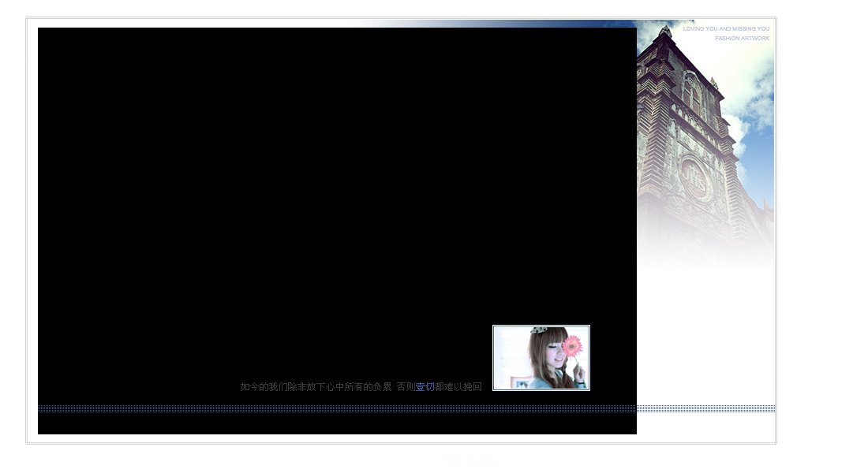The image size is (868, 473).
Task: Click the pointed spire atop the church tower
Action: coord(665,31)
